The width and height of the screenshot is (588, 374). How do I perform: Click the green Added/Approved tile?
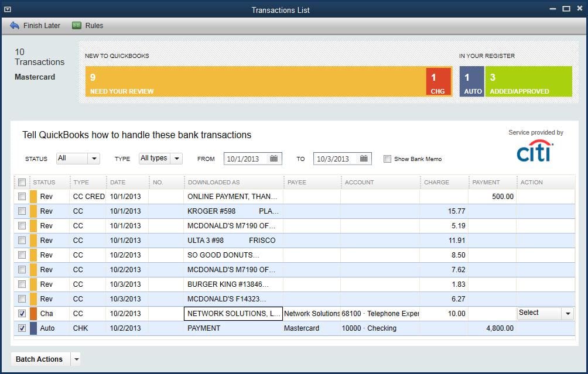tap(528, 81)
